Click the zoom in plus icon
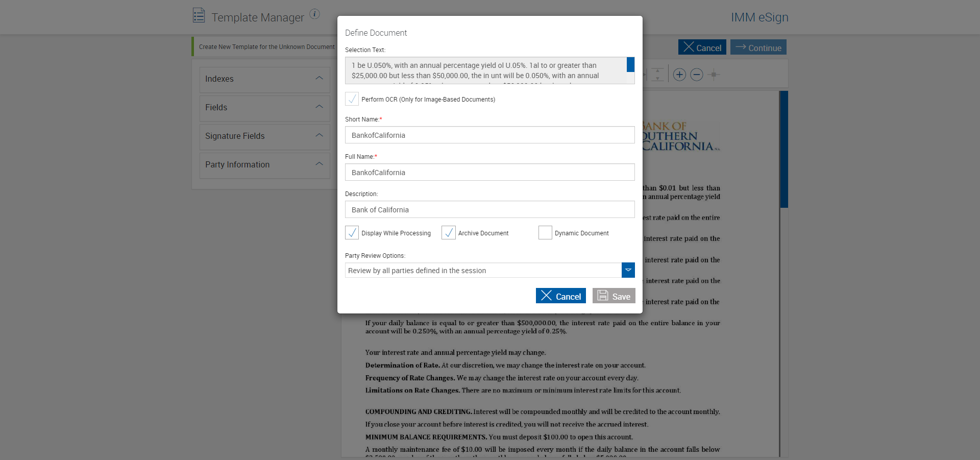Image resolution: width=980 pixels, height=460 pixels. tap(679, 75)
